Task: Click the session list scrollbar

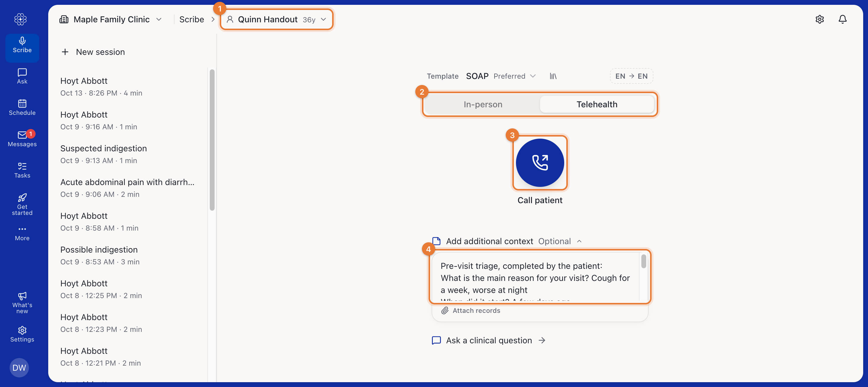Action: (x=212, y=140)
